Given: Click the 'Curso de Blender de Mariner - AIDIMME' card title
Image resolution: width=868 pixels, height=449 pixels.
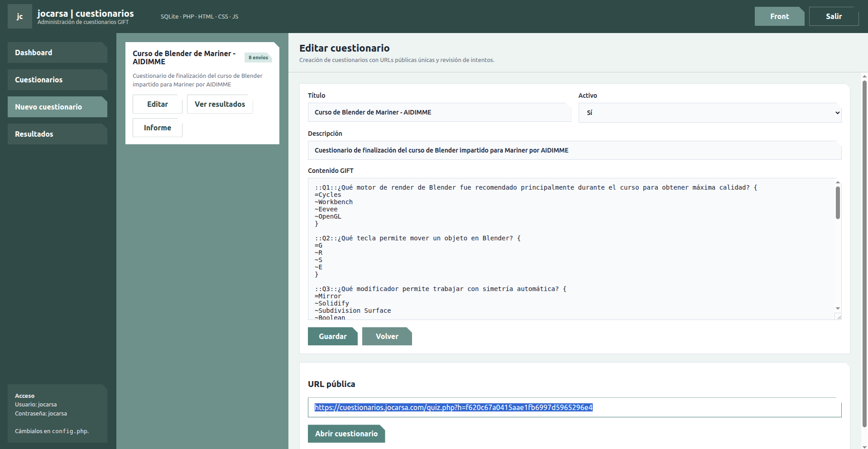Looking at the screenshot, I should [x=184, y=57].
